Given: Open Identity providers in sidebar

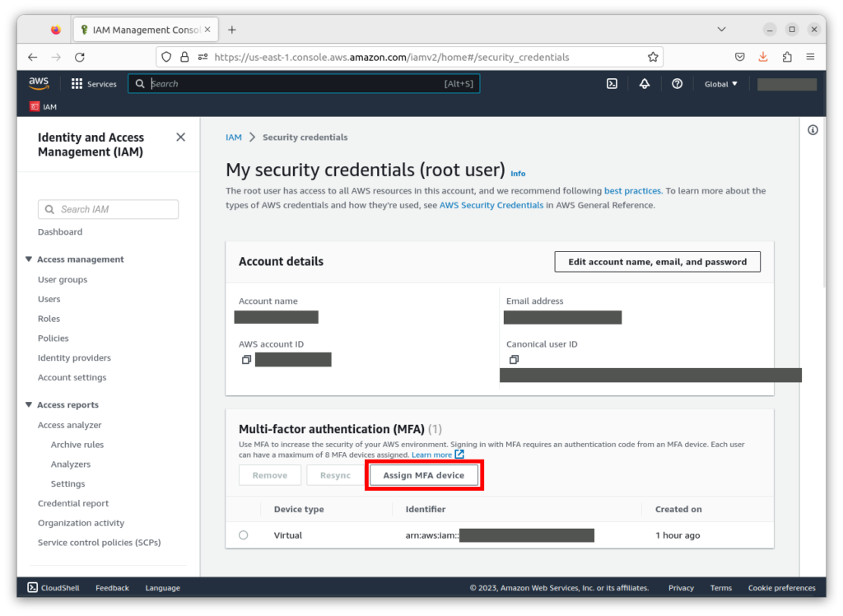Looking at the screenshot, I should tap(74, 357).
